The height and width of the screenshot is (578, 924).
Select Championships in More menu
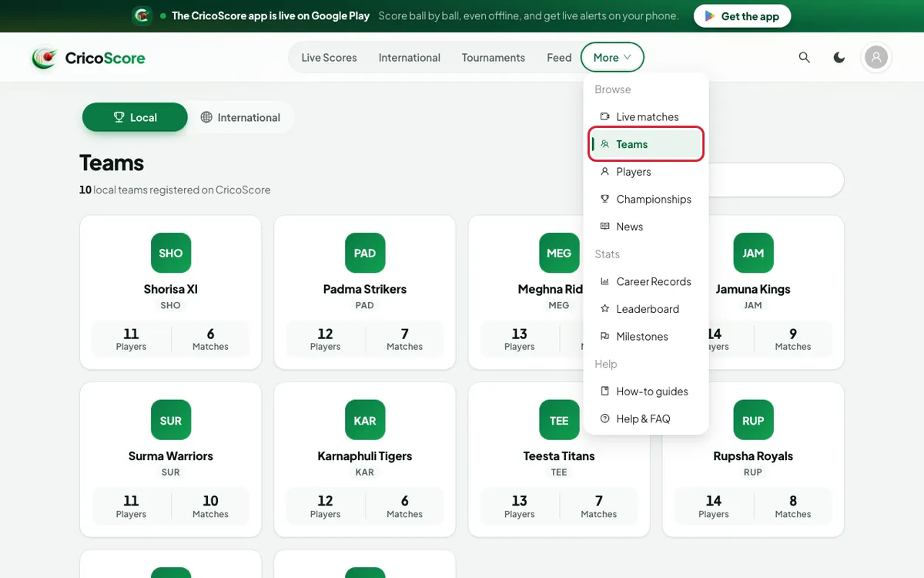tap(646, 199)
